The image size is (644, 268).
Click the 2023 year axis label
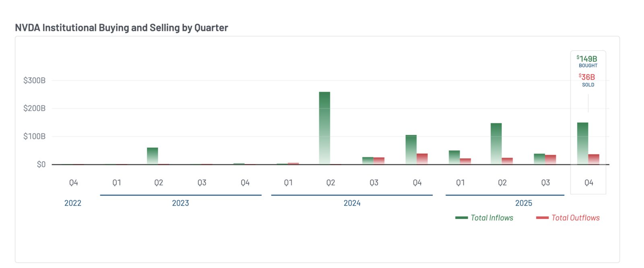180,203
